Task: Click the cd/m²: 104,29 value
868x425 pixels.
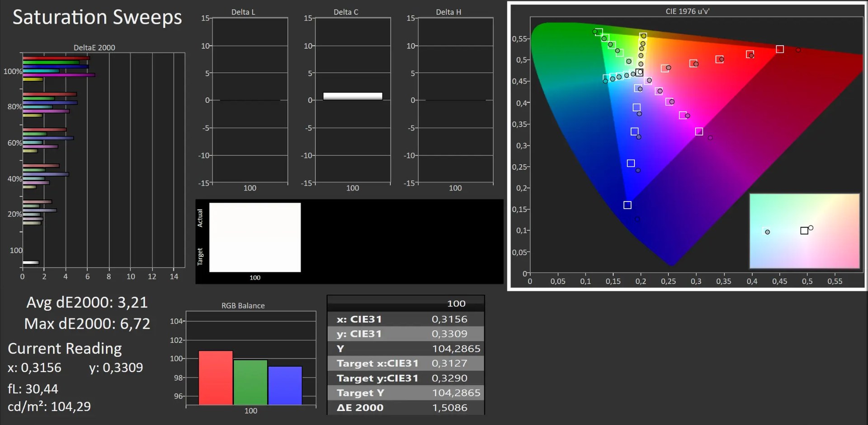Action: coord(49,406)
